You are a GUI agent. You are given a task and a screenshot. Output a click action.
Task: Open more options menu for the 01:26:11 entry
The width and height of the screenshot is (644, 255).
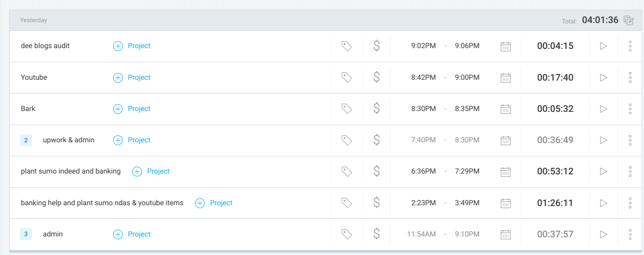pos(630,203)
